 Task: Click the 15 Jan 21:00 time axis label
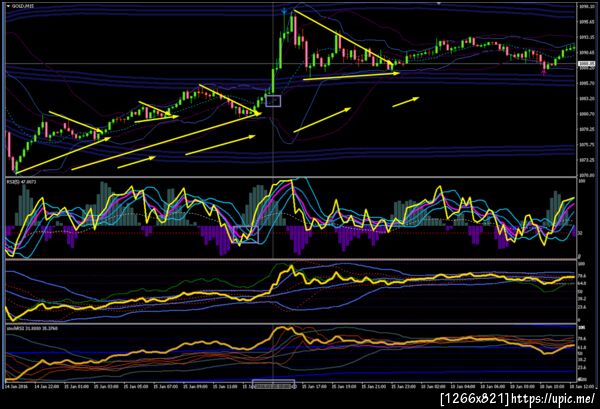tap(374, 387)
